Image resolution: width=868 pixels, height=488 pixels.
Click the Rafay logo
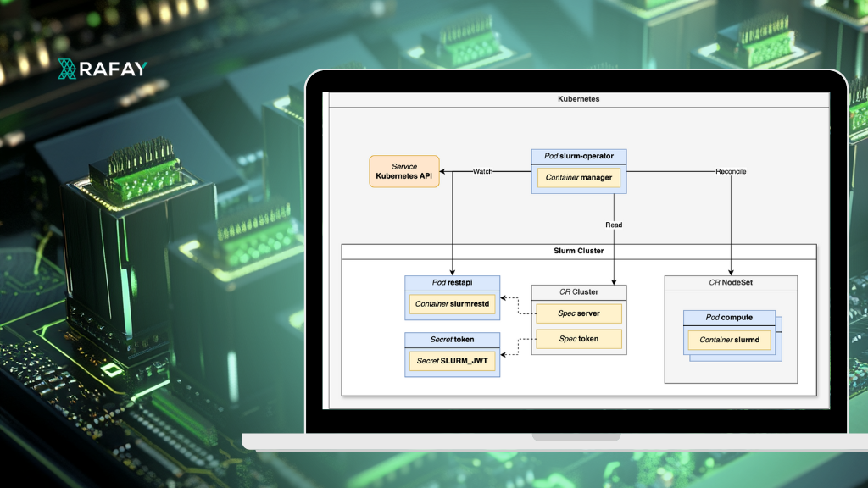[x=102, y=69]
